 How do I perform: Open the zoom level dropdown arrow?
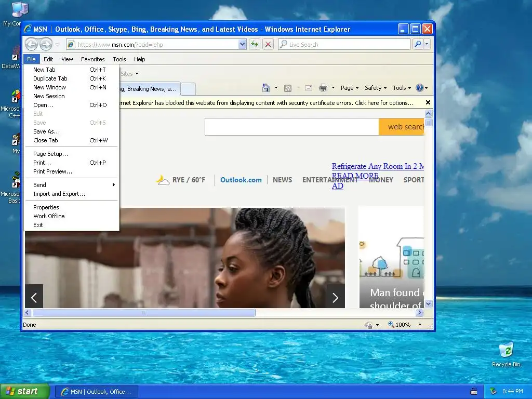tap(420, 325)
